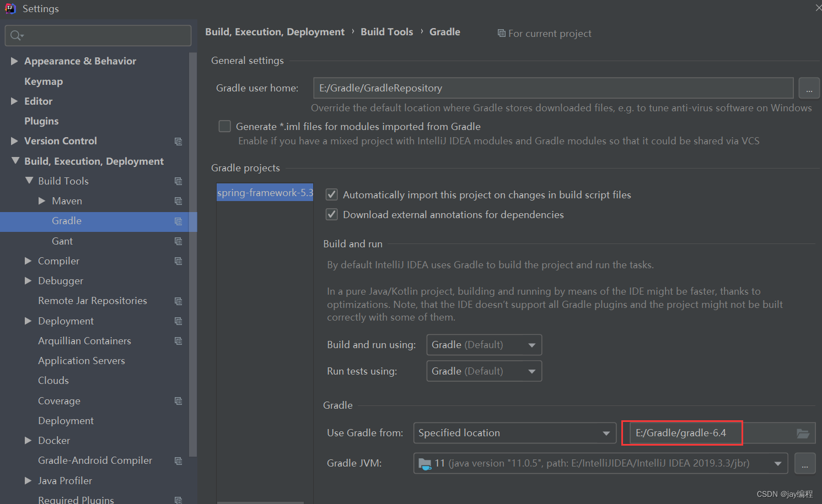Expand the Docker node
The width and height of the screenshot is (822, 504).
(28, 441)
